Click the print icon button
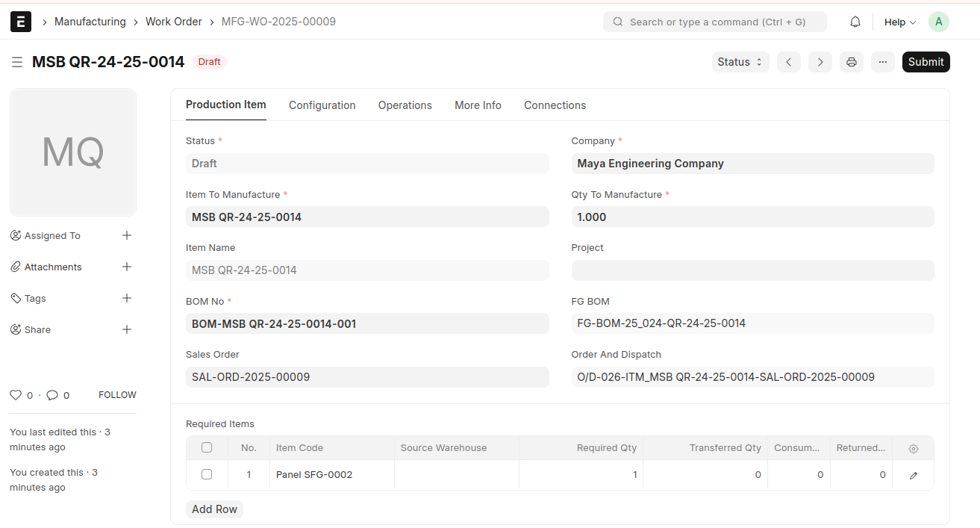The image size is (980, 528). click(851, 62)
